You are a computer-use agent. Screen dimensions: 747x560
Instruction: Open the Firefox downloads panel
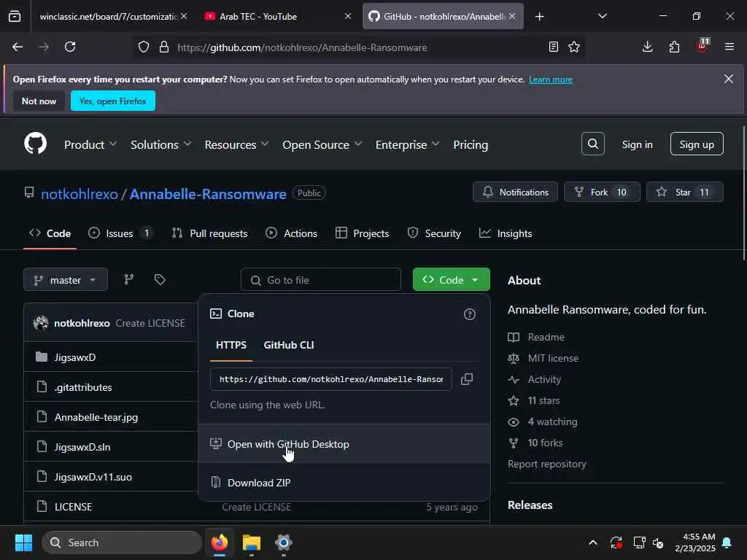647,47
